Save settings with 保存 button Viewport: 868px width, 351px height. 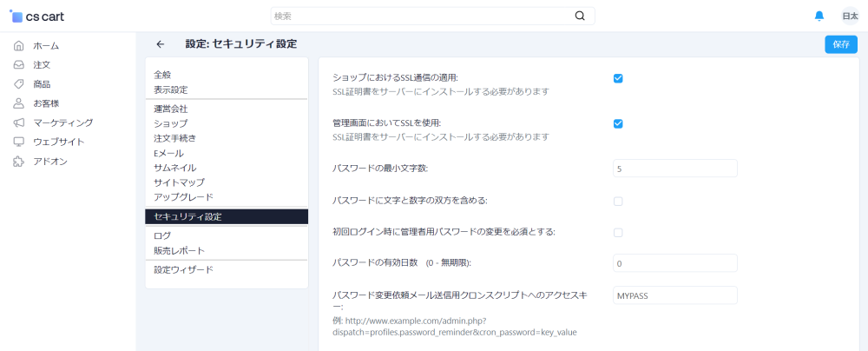click(841, 45)
